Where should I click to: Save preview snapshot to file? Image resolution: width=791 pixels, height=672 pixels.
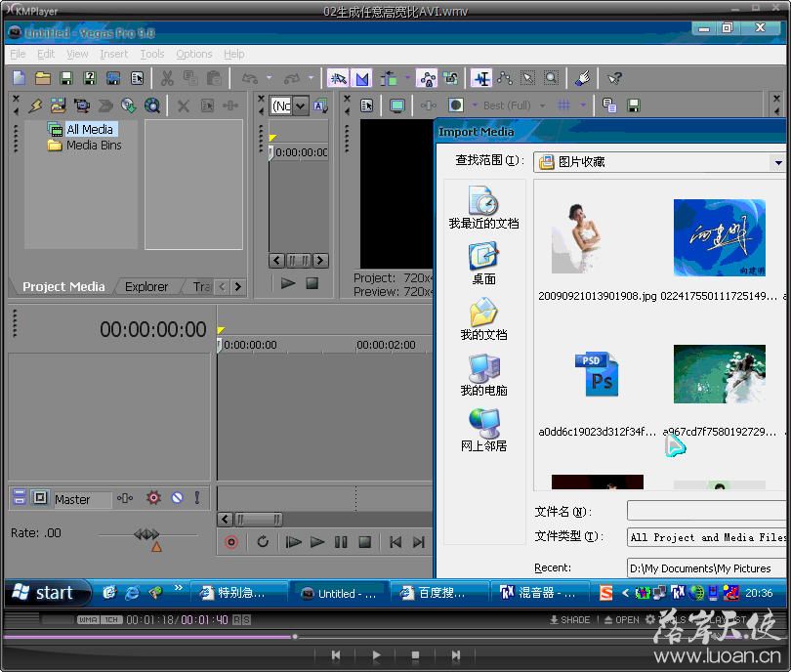(x=633, y=105)
